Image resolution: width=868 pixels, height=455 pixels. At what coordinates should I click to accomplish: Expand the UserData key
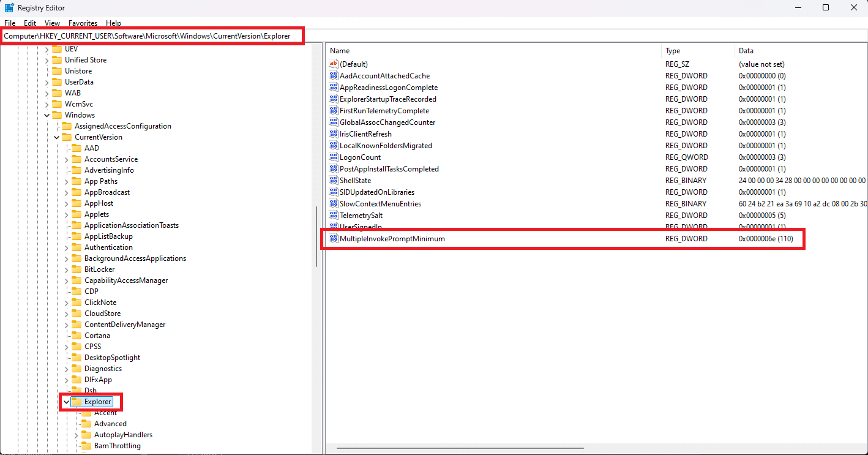click(47, 82)
